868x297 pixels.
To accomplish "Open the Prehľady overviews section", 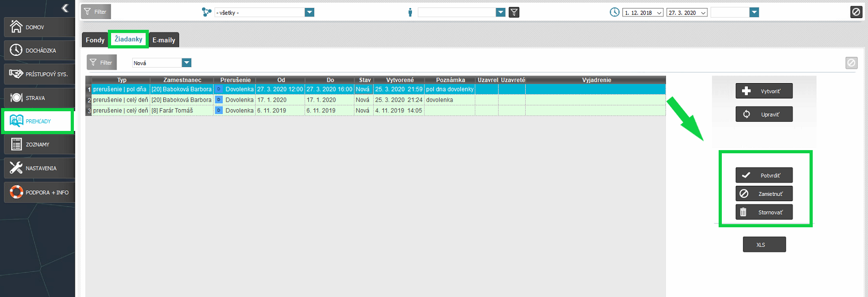I will 37,121.
